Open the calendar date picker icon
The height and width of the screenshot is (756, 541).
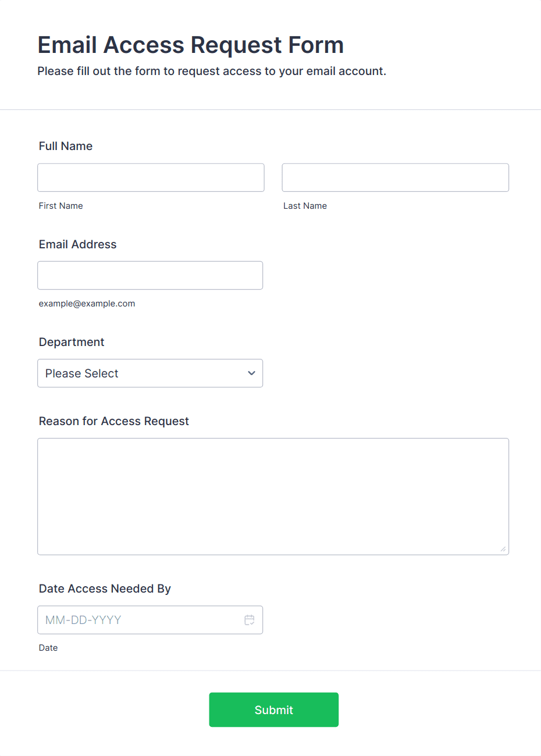pyautogui.click(x=250, y=620)
